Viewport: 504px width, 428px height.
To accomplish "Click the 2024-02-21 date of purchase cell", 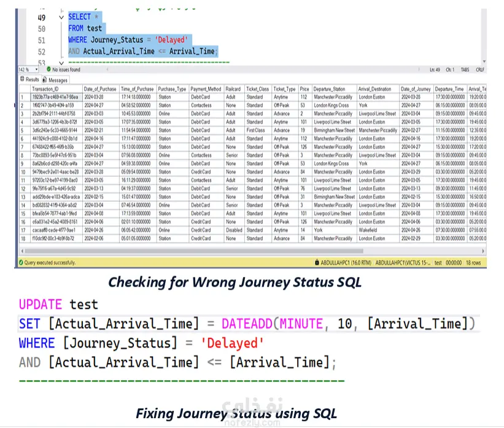I will 101,130.
